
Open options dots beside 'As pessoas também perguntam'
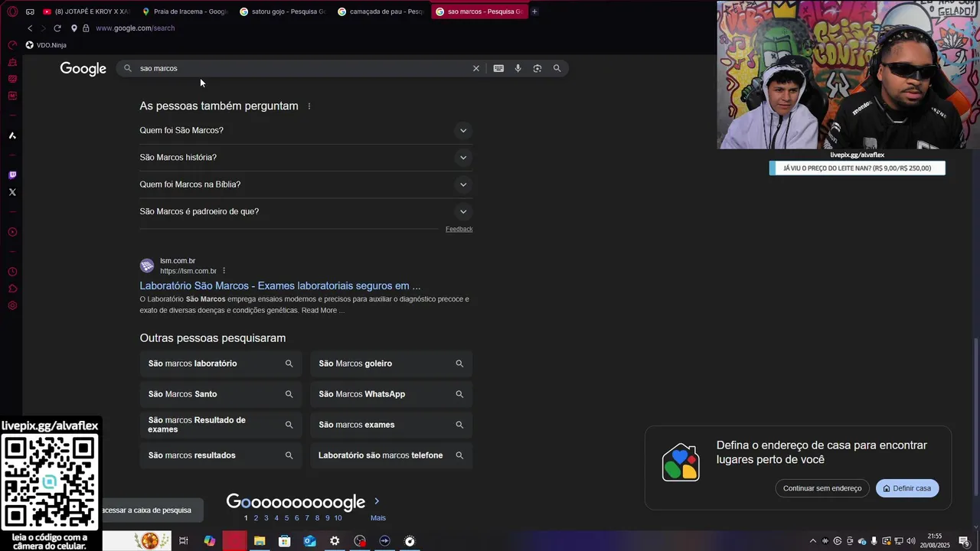tap(309, 106)
